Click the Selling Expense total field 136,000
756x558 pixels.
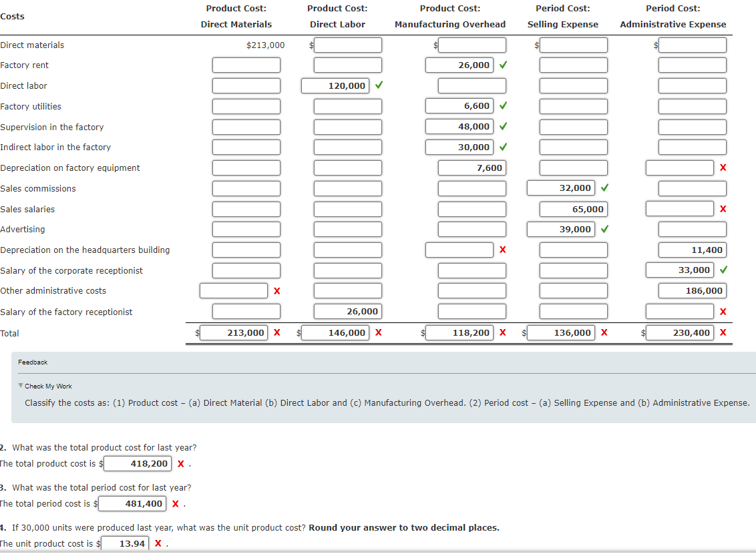pos(561,332)
